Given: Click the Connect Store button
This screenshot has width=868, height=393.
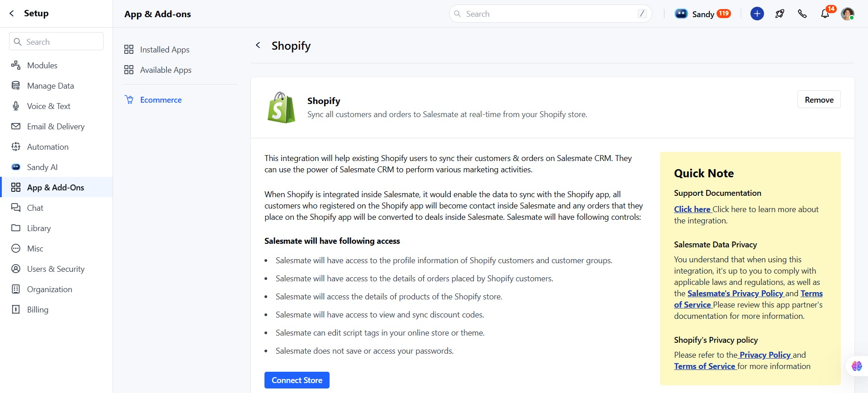Looking at the screenshot, I should coord(297,380).
